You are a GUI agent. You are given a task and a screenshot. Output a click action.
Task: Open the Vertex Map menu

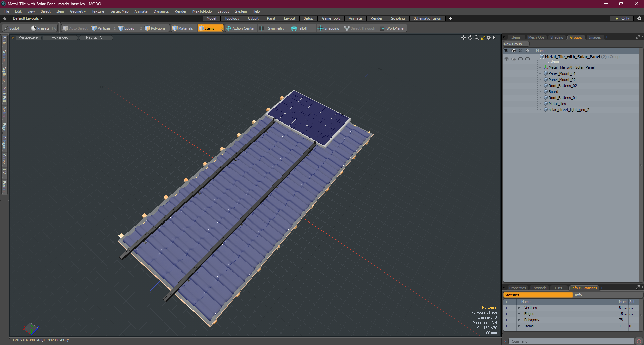119,11
